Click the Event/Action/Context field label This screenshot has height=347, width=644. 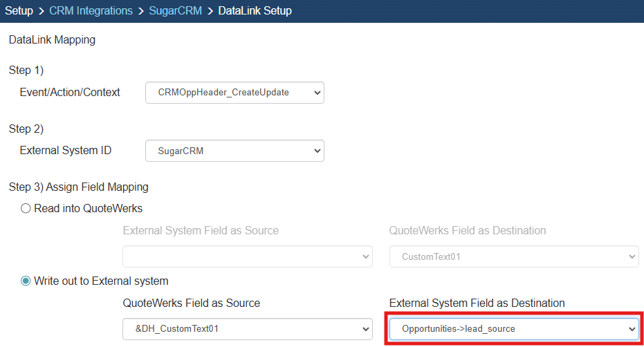[70, 93]
